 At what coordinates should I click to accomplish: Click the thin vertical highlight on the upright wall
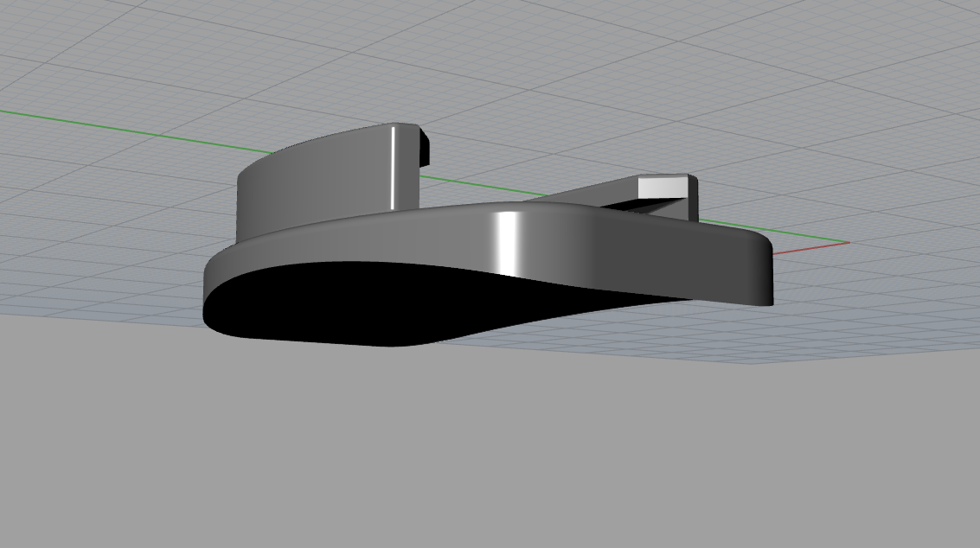click(x=394, y=169)
